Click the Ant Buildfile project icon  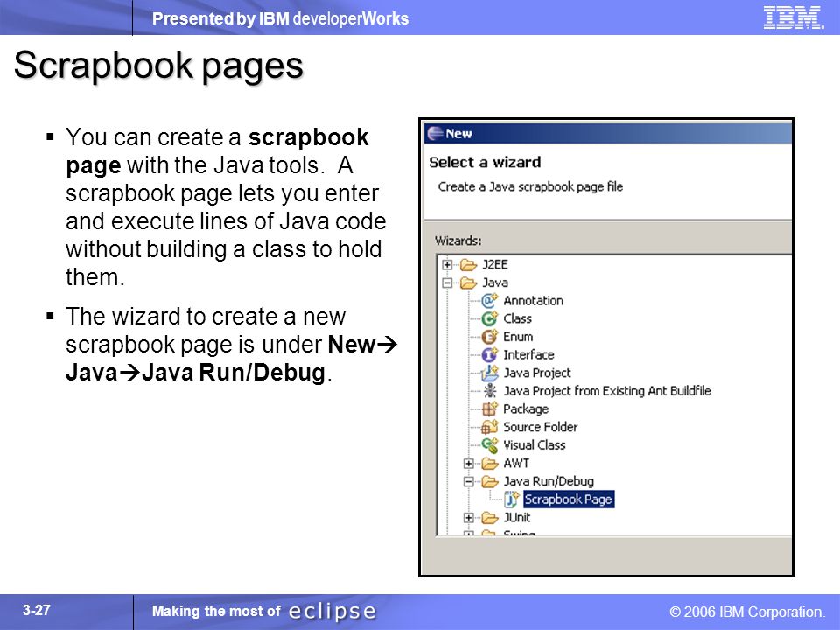pyautogui.click(x=490, y=391)
